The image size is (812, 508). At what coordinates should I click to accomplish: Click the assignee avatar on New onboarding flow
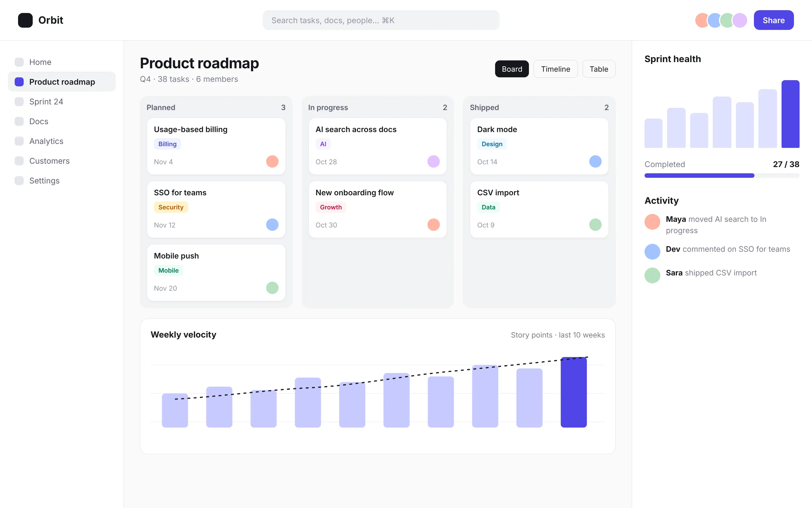point(434,225)
